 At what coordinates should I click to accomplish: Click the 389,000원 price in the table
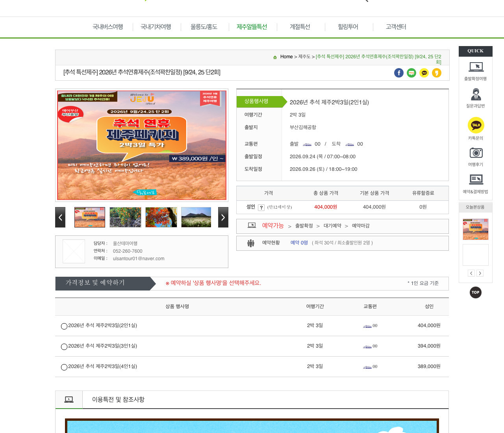click(429, 366)
